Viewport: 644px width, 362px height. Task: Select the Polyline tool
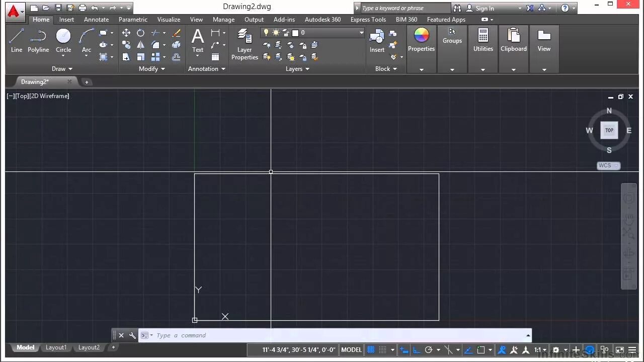pyautogui.click(x=38, y=41)
